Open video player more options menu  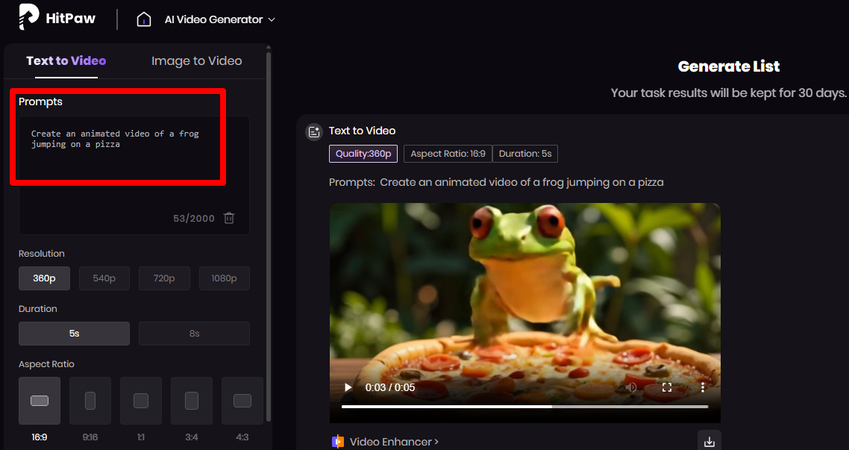[702, 387]
